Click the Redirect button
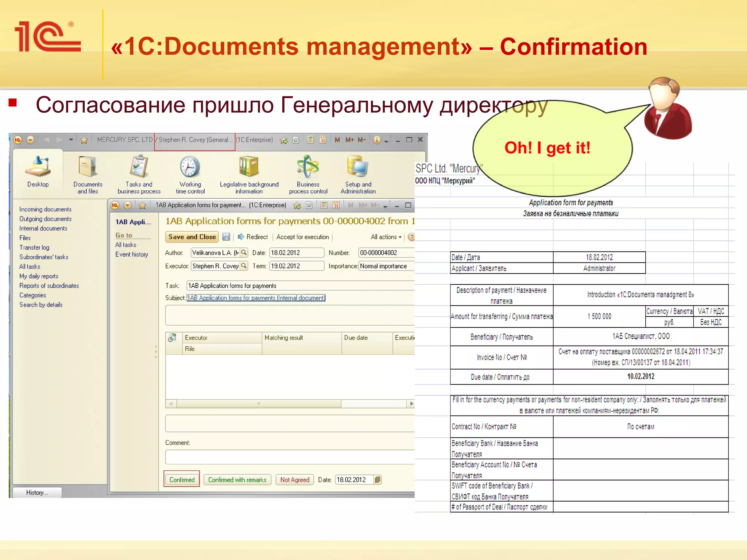The height and width of the screenshot is (560, 747). [x=253, y=237]
